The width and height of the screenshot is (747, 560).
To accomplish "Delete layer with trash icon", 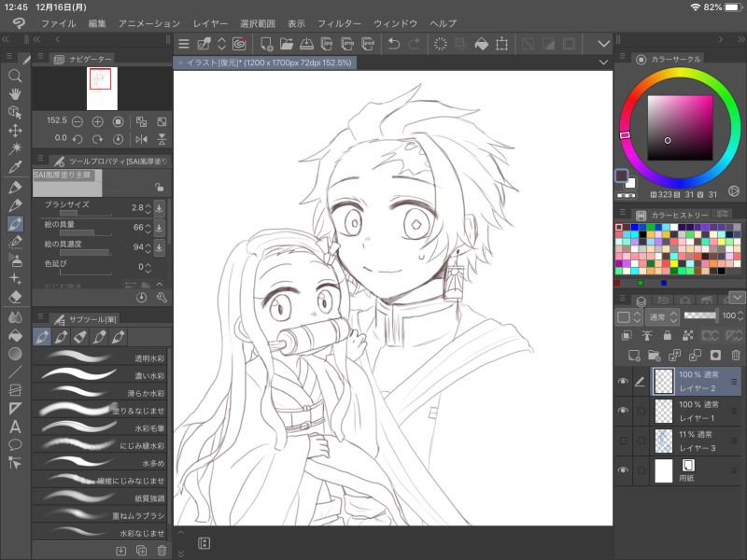I will click(x=736, y=355).
